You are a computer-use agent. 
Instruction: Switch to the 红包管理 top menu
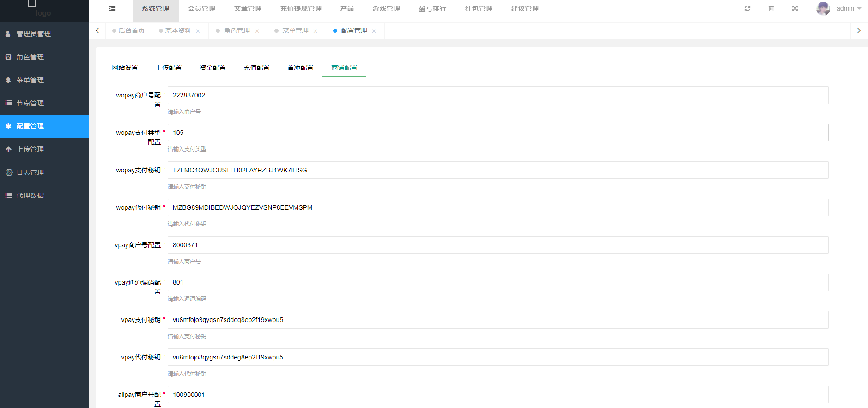[479, 9]
